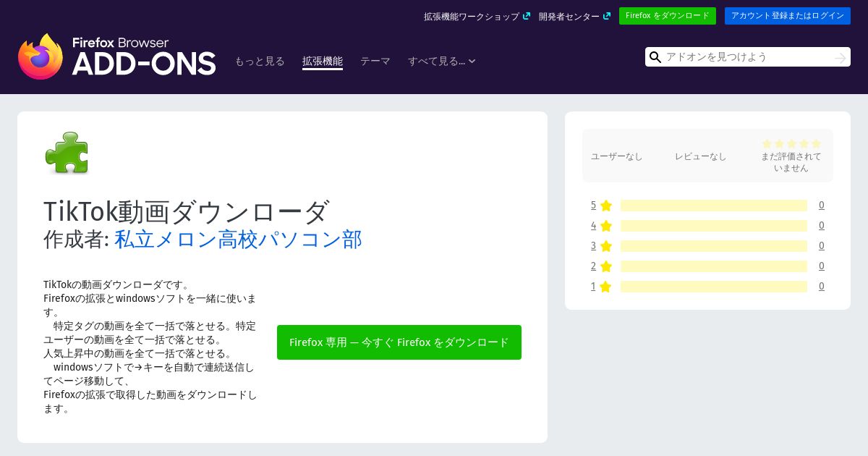Screen dimensions: 868x456
Task: Expand the すべて見る… dropdown menu
Action: (441, 62)
